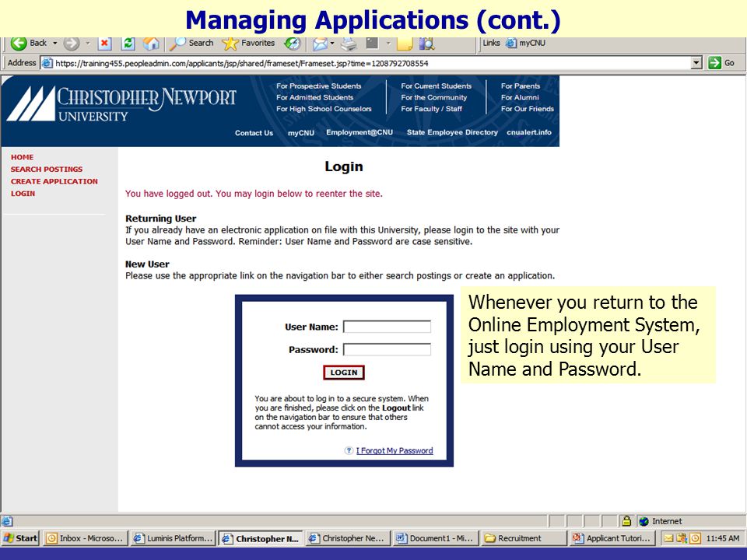Go to browser Home page icon
747x560 pixels.
151,44
